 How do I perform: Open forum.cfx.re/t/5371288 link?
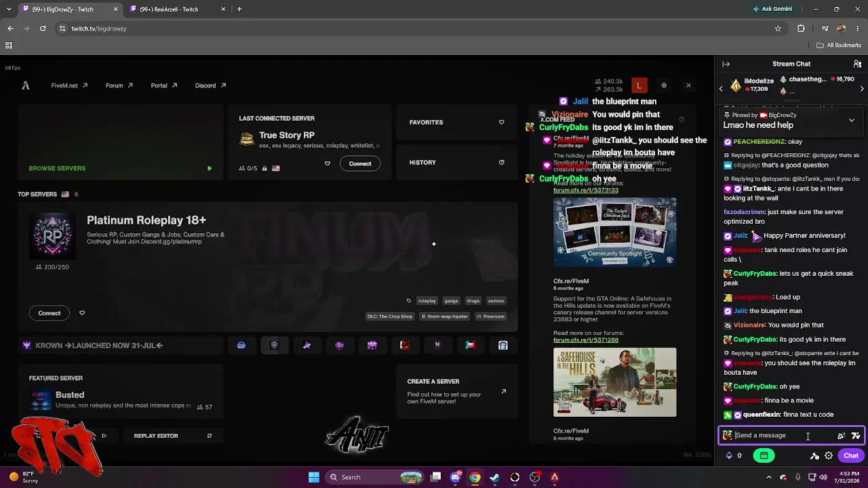(586, 340)
